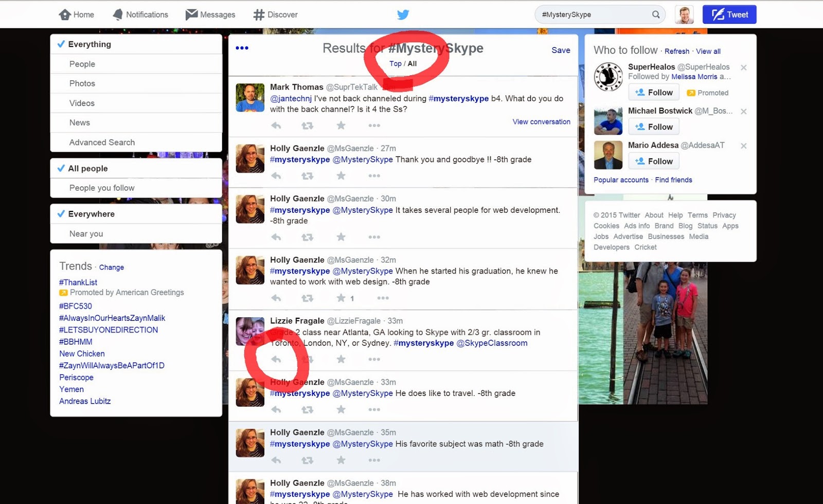Favorite Holly's 'He does like to travel' tweet
Screen dimensions: 823x504
tap(341, 410)
